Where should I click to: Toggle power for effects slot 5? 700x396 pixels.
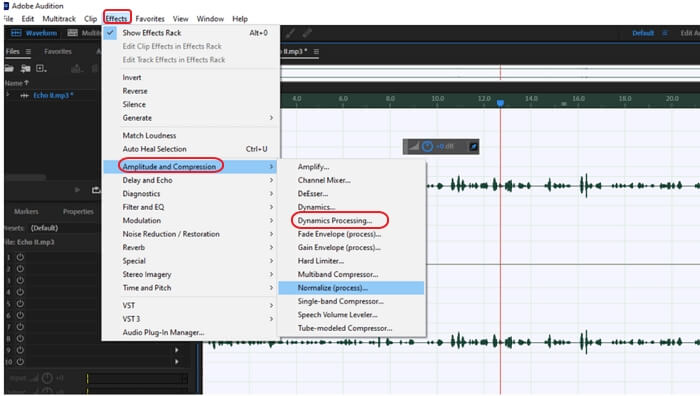click(x=20, y=304)
